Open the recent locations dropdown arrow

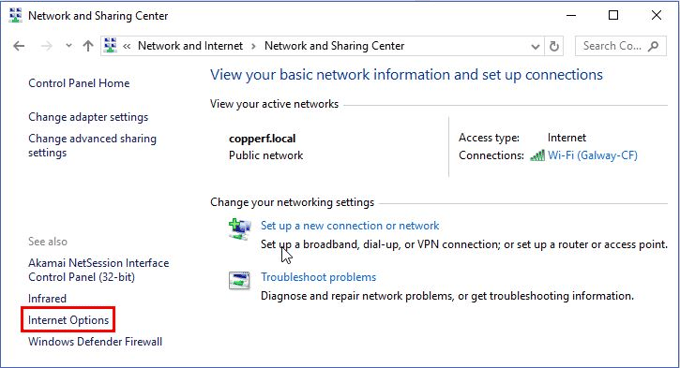coord(69,46)
